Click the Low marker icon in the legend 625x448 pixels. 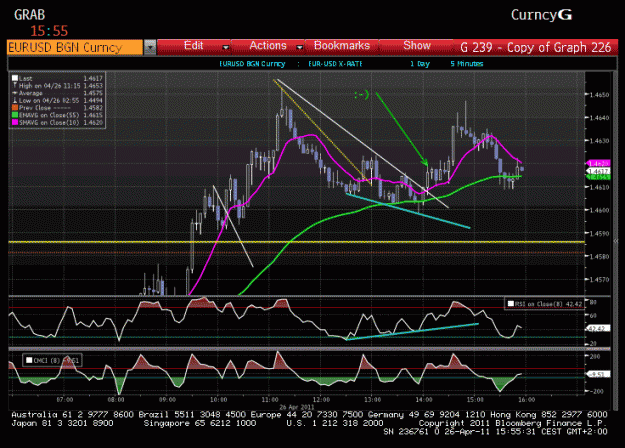15,100
